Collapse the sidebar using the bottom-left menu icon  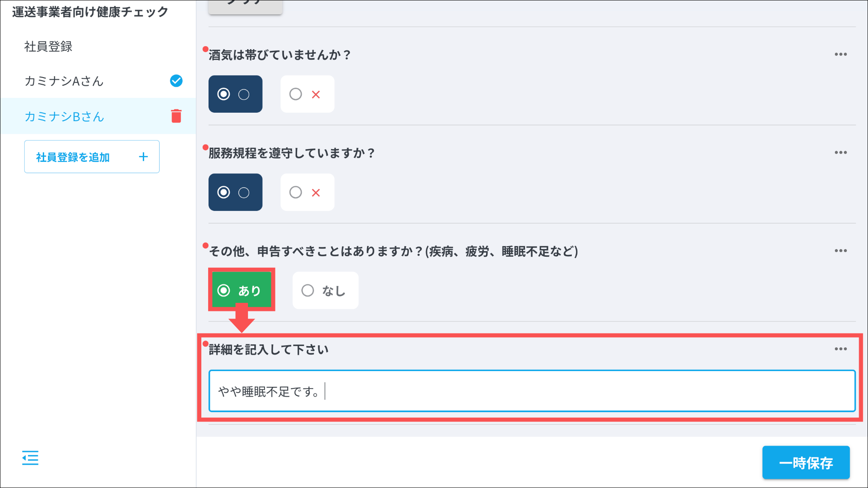click(x=30, y=458)
